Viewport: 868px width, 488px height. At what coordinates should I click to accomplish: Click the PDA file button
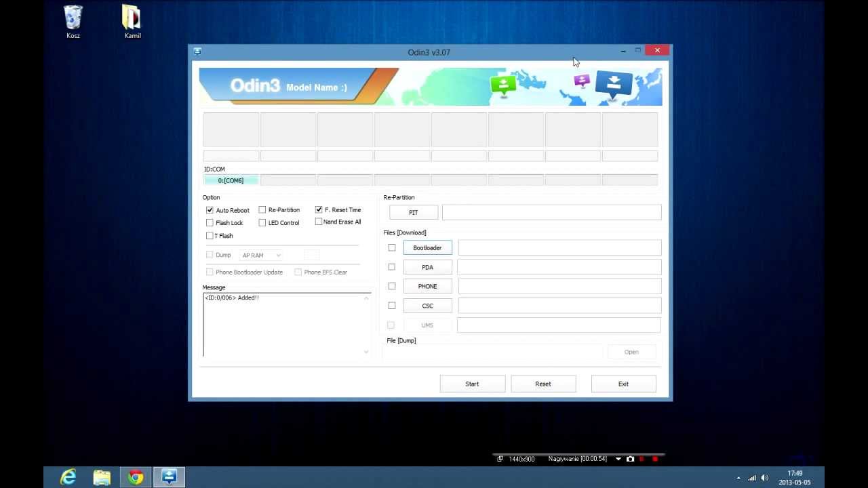click(427, 267)
